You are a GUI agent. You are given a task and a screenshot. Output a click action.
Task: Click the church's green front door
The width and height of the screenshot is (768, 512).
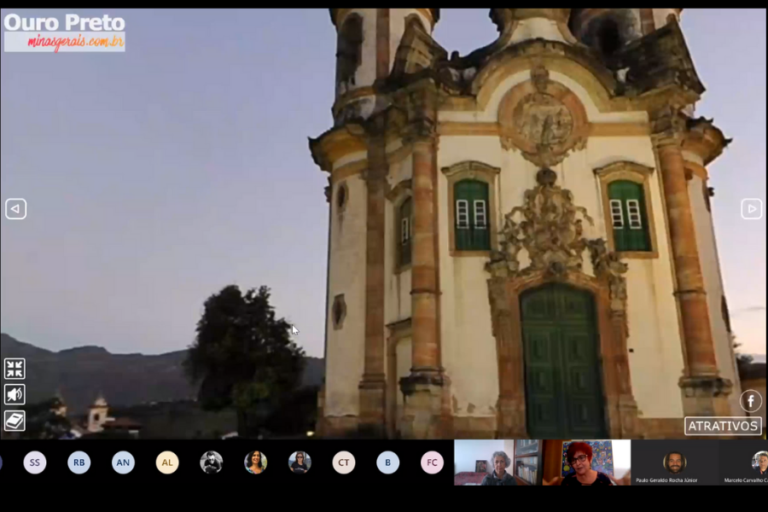pos(562,360)
